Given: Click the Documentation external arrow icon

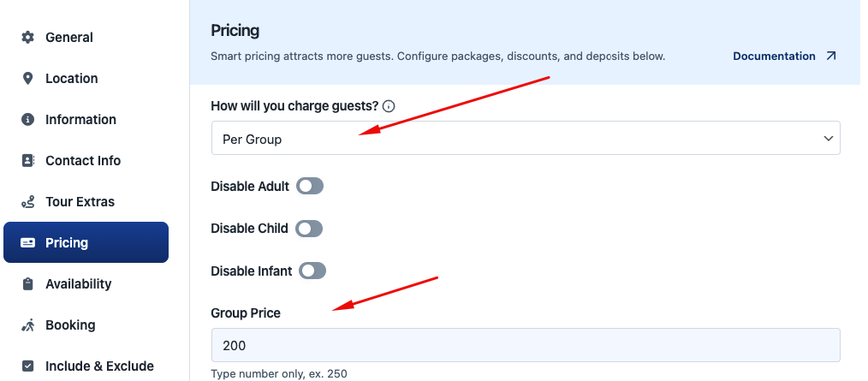Looking at the screenshot, I should [830, 57].
